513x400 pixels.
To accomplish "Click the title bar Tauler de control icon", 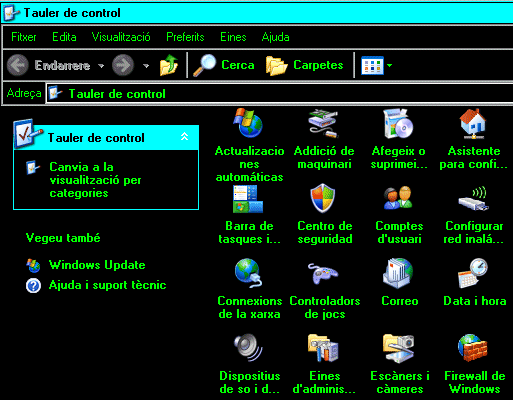I will pos(11,13).
